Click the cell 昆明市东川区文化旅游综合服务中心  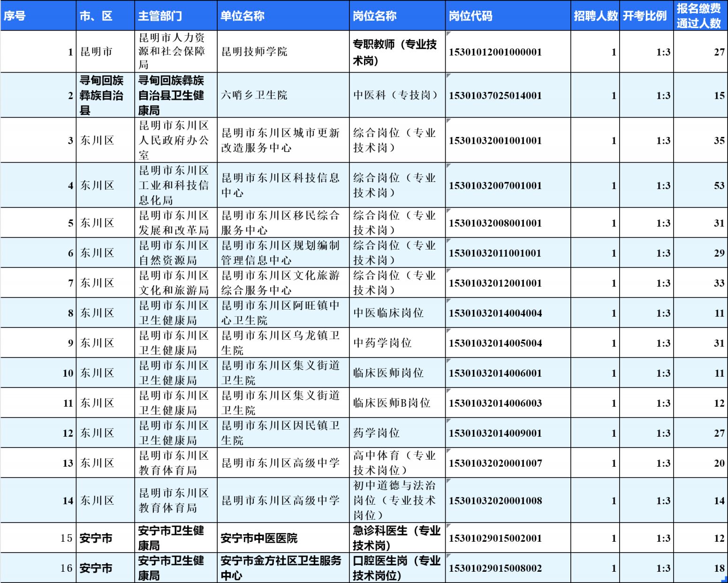tap(283, 283)
